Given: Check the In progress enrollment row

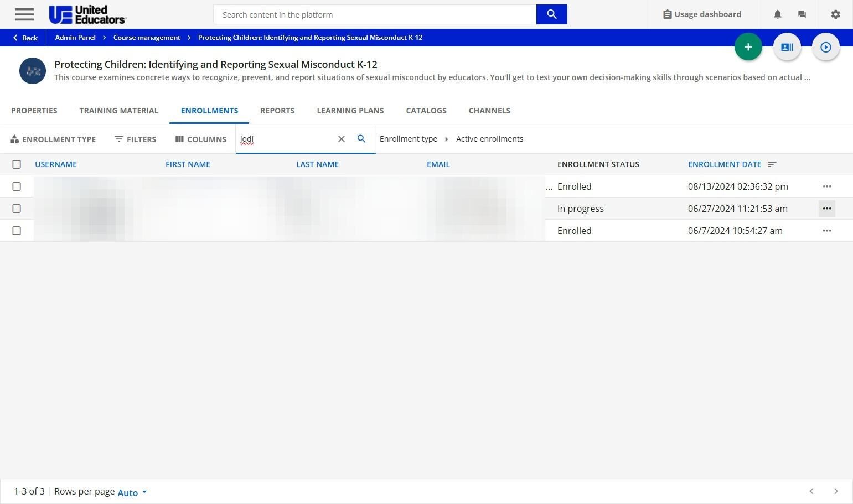Looking at the screenshot, I should 17,209.
